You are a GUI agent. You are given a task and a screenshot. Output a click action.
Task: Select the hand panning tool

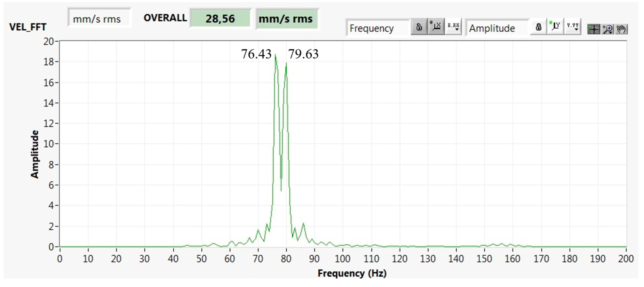pyautogui.click(x=621, y=29)
